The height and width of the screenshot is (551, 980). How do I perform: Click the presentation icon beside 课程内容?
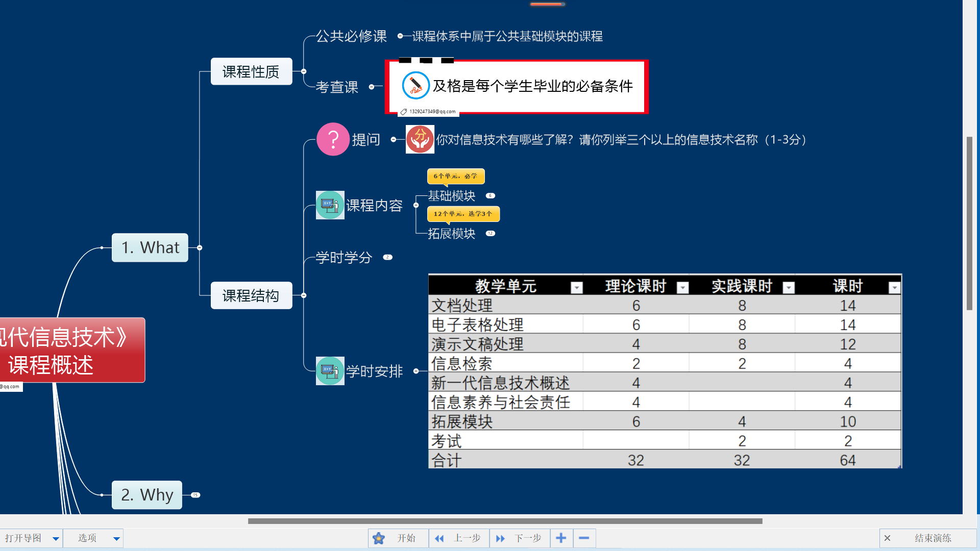click(330, 205)
